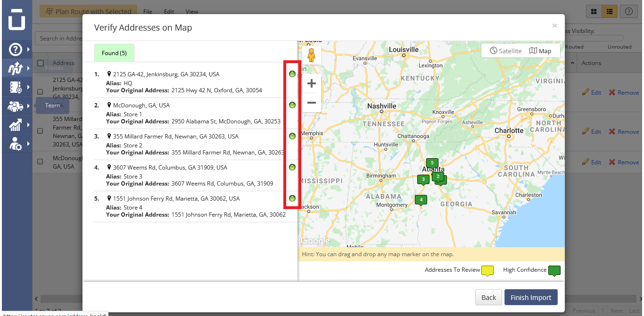Click green status dot for Marietta address

click(x=292, y=198)
